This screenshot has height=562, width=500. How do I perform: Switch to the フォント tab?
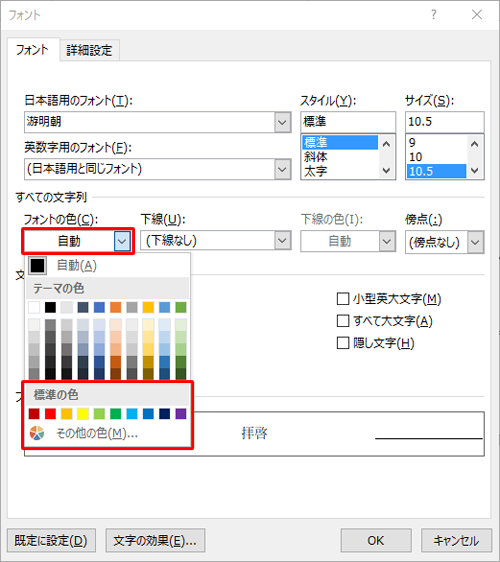[33, 49]
